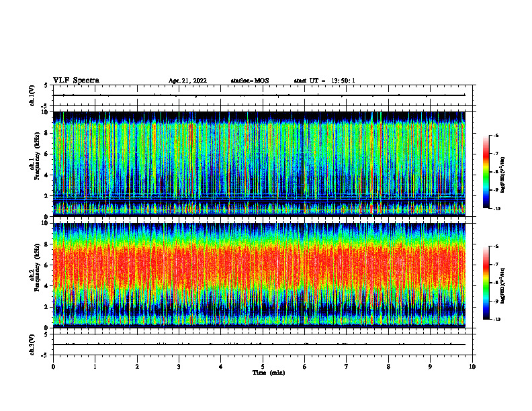
Task: Click the 'ch.1(V)' axis label
Action: (x=32, y=95)
